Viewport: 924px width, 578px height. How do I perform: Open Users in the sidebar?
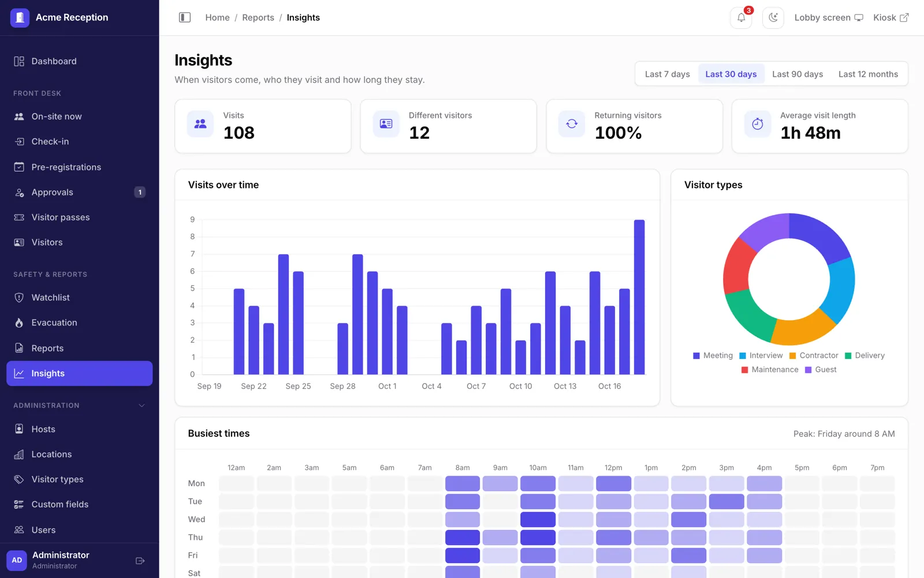[x=80, y=529]
